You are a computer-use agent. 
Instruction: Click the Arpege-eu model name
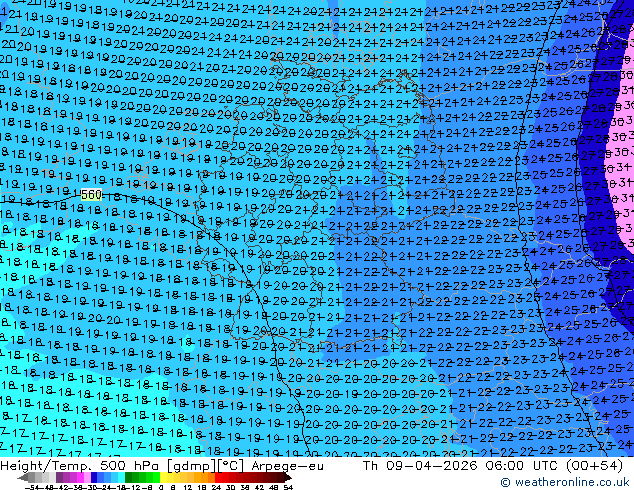287,466
